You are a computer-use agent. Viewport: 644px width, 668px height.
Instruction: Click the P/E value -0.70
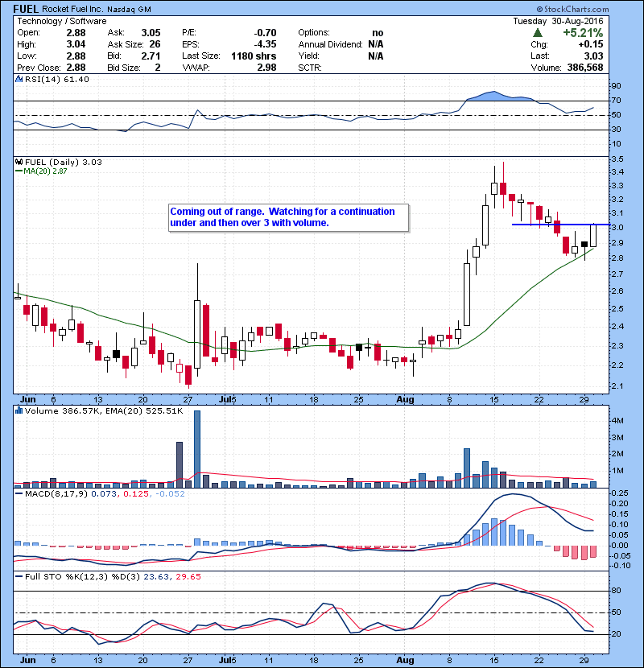[x=265, y=33]
